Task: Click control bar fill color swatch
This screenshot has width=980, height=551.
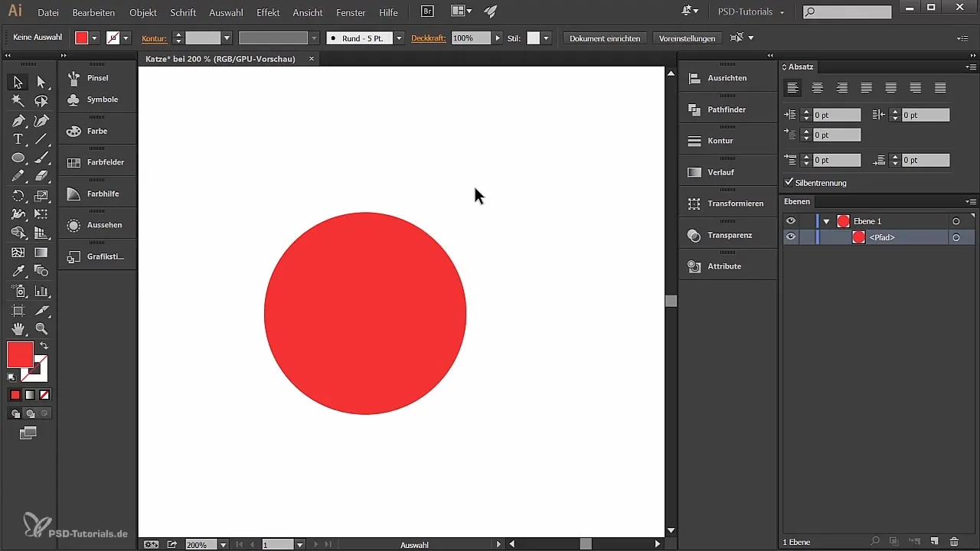Action: [81, 37]
